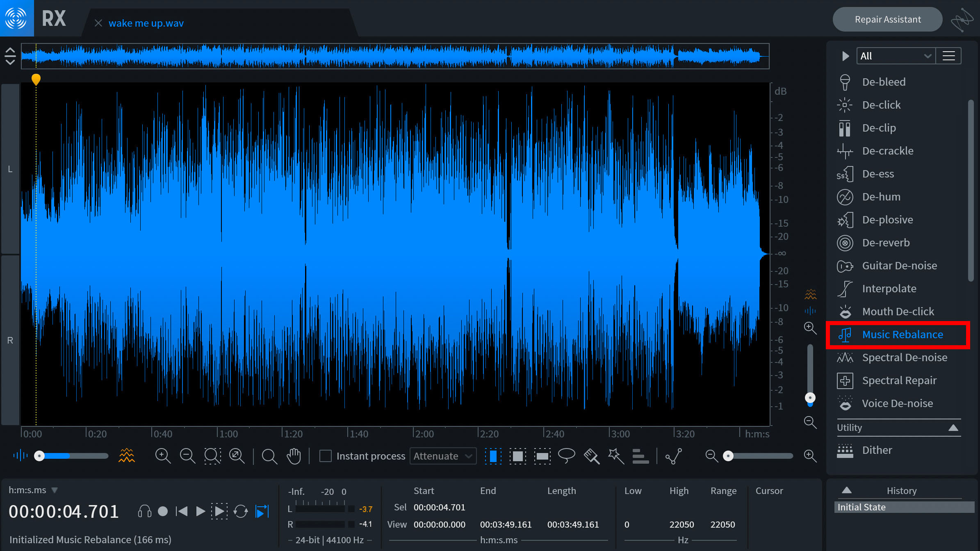
Task: Open the All module filter dropdown
Action: (896, 56)
